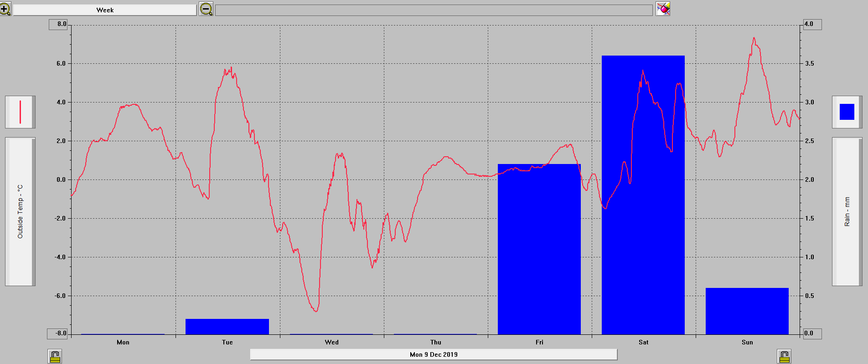Image resolution: width=868 pixels, height=364 pixels.
Task: Click the eraser icon in top toolbar
Action: coord(663,9)
